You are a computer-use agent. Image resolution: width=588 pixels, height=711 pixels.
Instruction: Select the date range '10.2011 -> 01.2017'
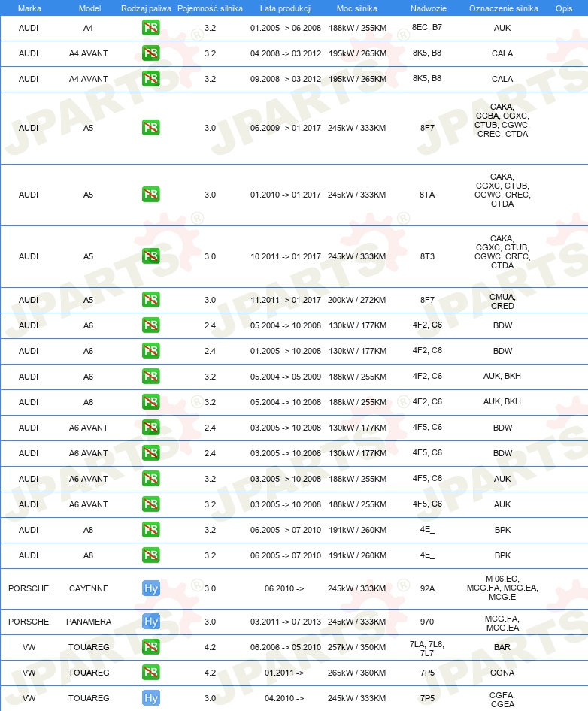[286, 256]
